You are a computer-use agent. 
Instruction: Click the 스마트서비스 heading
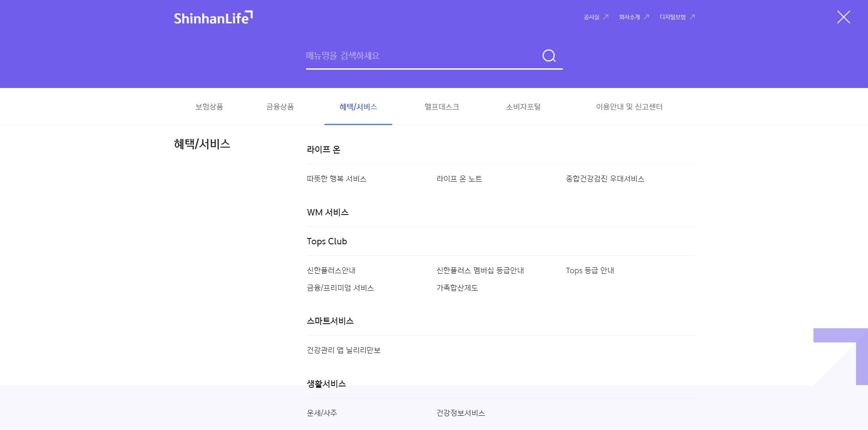[330, 321]
